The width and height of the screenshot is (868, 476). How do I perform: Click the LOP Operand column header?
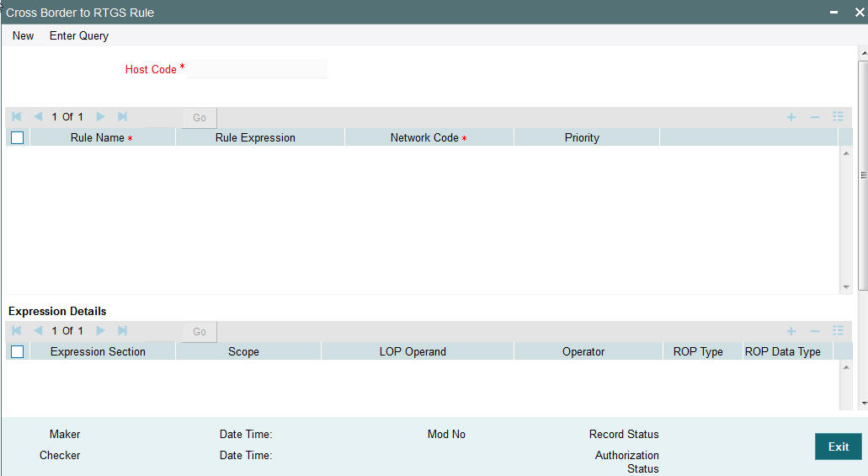click(418, 351)
